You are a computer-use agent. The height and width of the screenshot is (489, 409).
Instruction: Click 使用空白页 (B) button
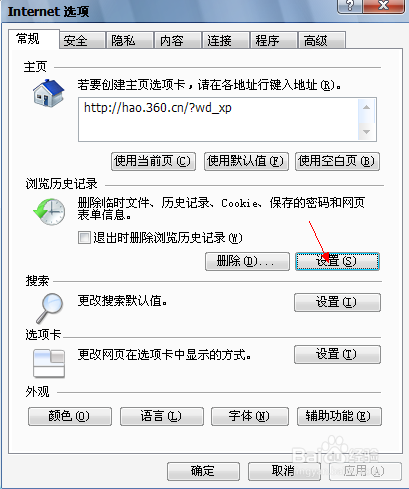tap(337, 161)
